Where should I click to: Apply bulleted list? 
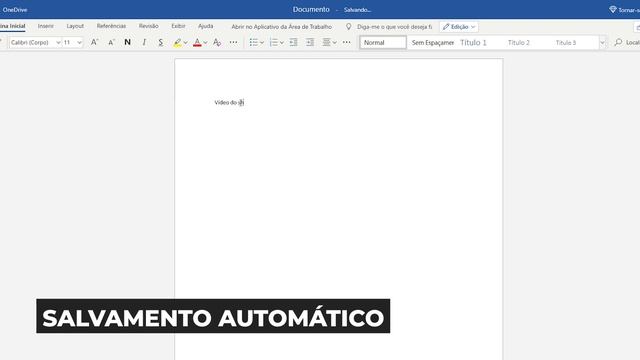click(x=253, y=42)
